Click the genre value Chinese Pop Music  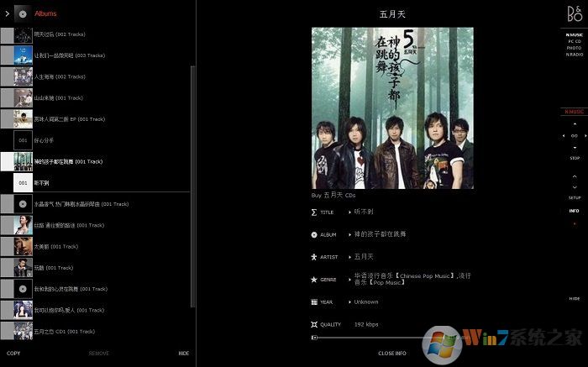(x=412, y=280)
